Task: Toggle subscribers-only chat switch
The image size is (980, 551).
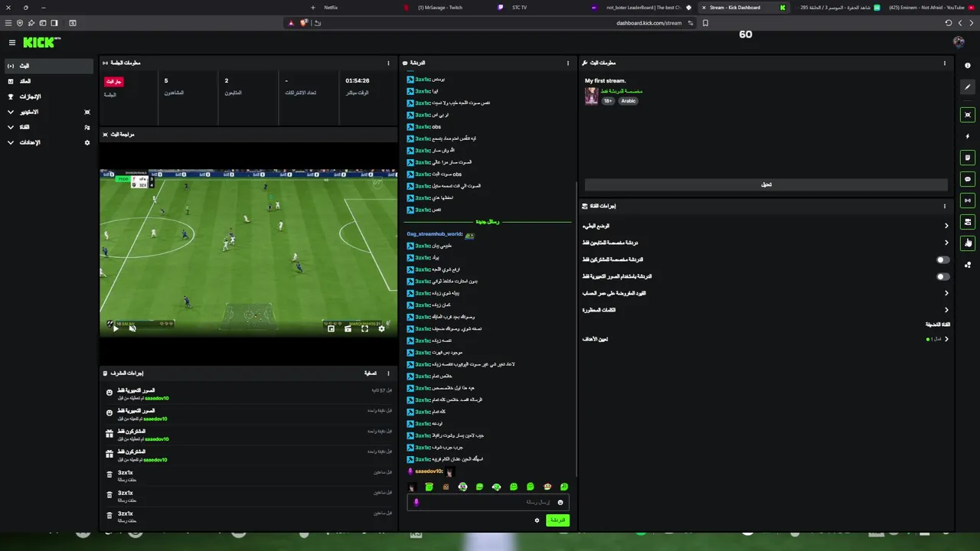Action: [943, 259]
